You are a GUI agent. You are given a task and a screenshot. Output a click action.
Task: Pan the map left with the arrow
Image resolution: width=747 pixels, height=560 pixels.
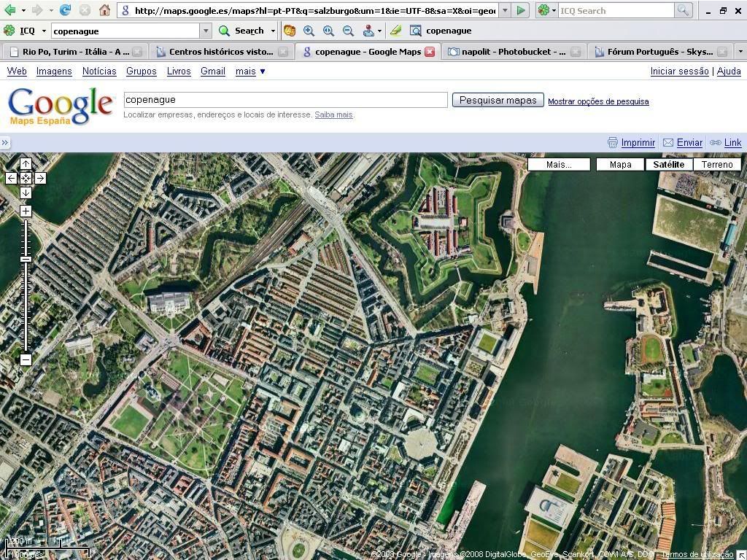pos(12,178)
